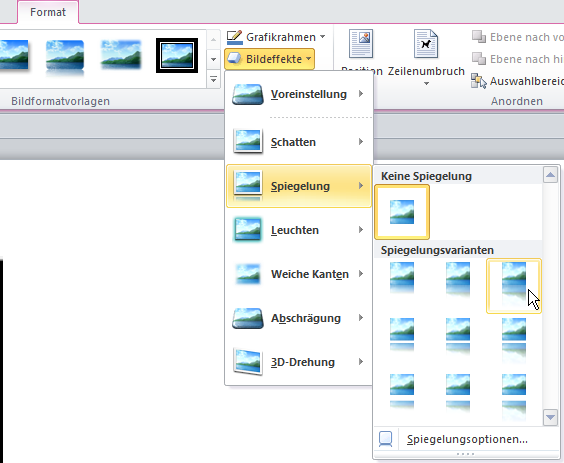Open the Leuchten submenu
Screen dimensions: 564x463
[299, 230]
